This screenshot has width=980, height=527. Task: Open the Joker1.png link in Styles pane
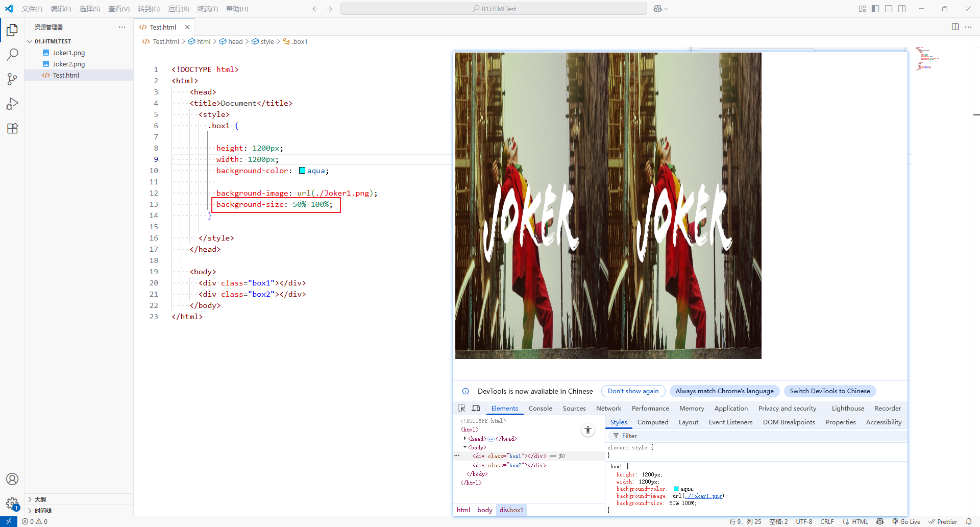[x=703, y=496]
